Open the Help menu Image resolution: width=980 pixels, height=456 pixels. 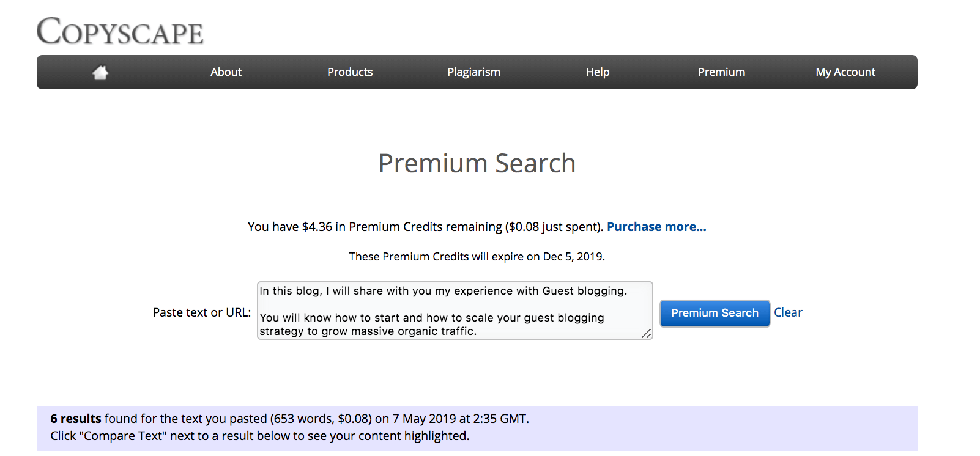point(598,72)
